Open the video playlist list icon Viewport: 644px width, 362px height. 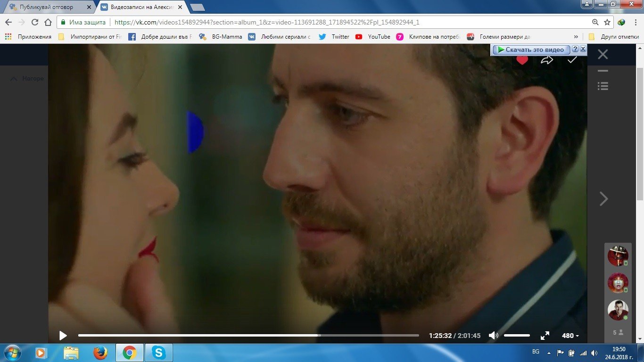(x=603, y=86)
